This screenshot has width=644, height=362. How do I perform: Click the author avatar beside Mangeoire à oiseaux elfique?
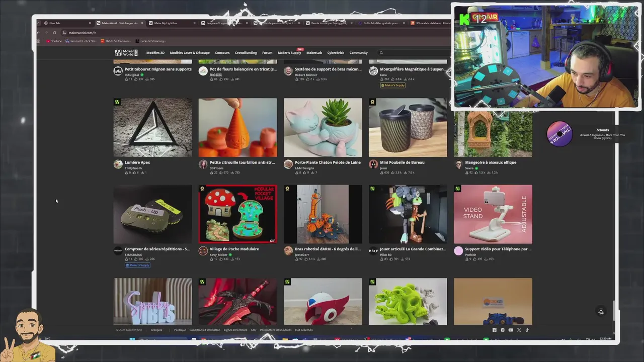(458, 164)
